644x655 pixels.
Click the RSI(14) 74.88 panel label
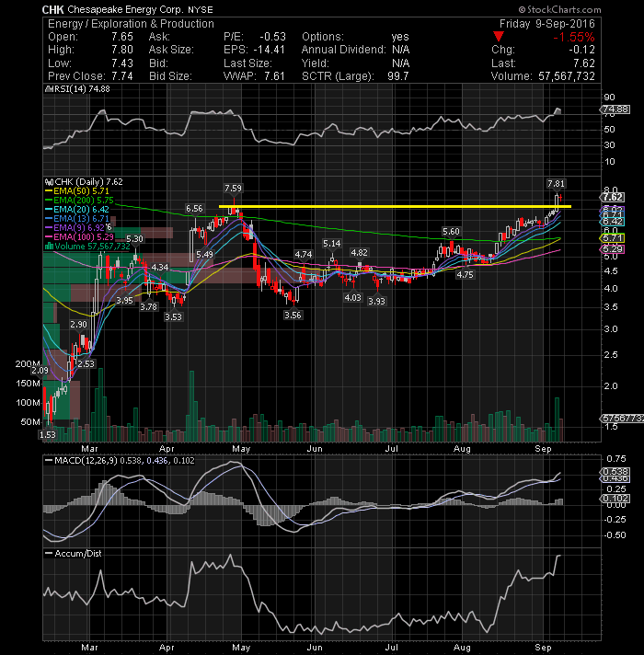82,89
